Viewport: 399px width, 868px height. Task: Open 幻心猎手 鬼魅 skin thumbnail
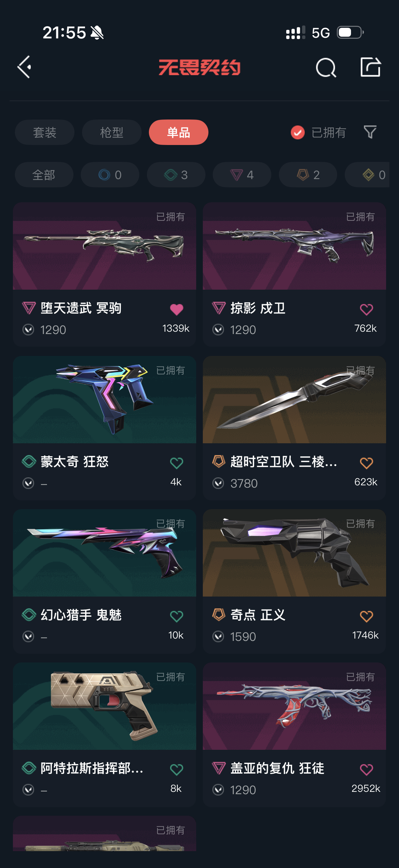[x=105, y=553]
